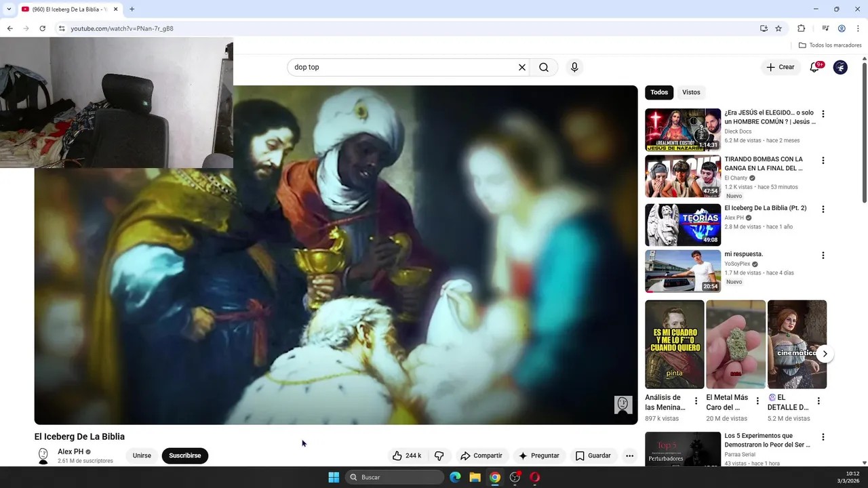Open options for Los 5 Experimentos video
Image resolution: width=868 pixels, height=488 pixels.
pos(823,437)
